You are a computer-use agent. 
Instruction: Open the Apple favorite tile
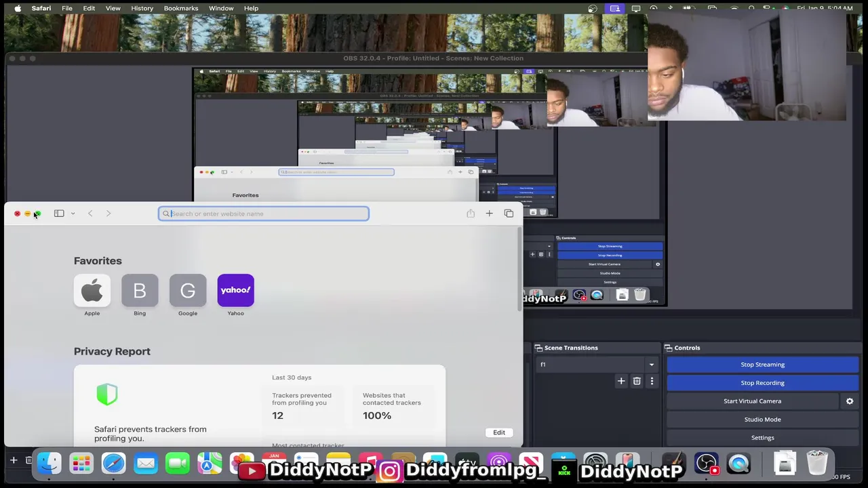click(x=92, y=291)
